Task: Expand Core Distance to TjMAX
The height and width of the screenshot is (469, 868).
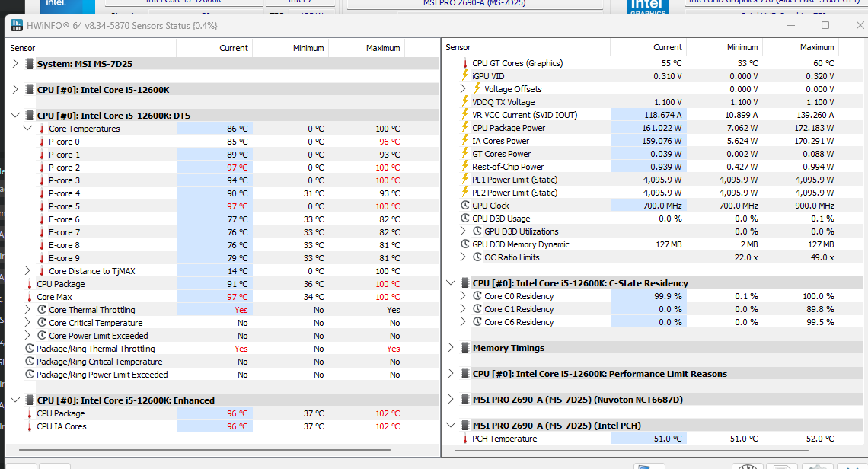Action: point(27,271)
